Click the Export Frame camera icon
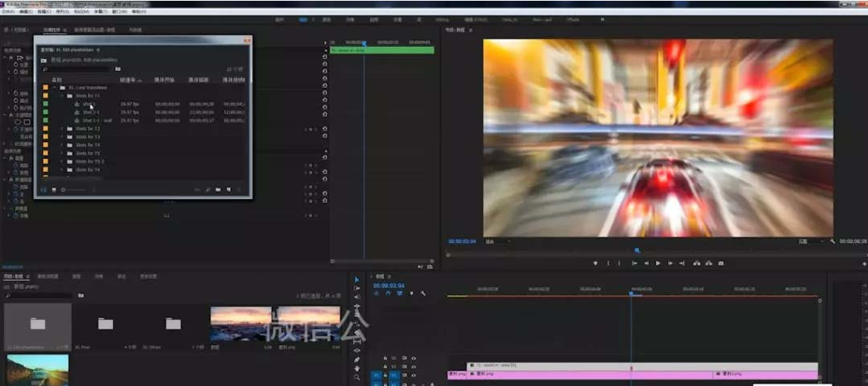This screenshot has height=386, width=868. pyautogui.click(x=720, y=264)
